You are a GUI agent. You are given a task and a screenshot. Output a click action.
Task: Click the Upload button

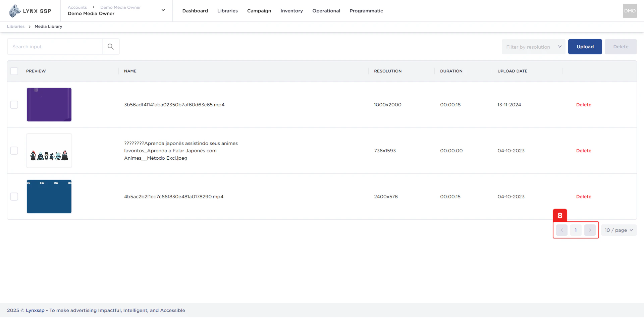tap(585, 47)
